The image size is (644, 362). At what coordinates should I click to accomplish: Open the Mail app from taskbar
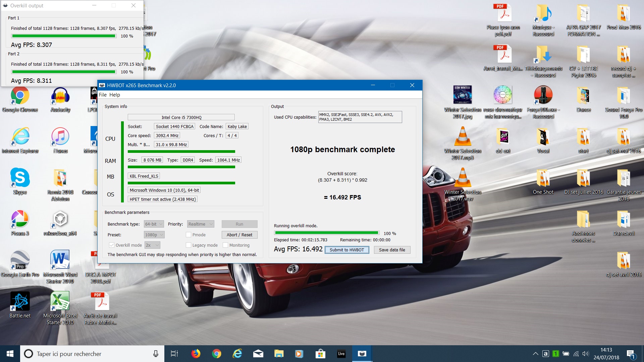coord(258,354)
